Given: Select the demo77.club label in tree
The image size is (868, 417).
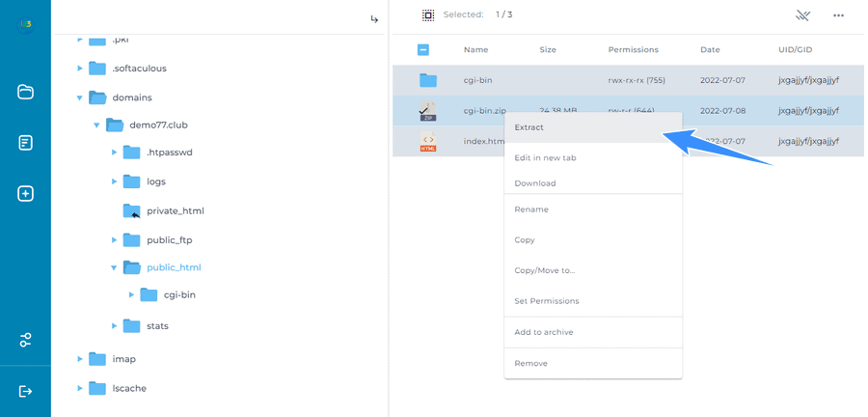Looking at the screenshot, I should coord(158,125).
